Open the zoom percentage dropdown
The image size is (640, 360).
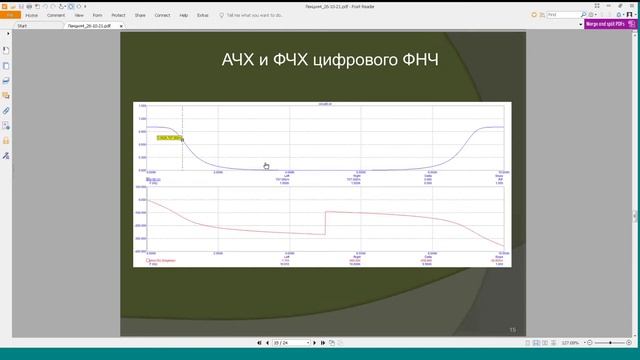(584, 343)
